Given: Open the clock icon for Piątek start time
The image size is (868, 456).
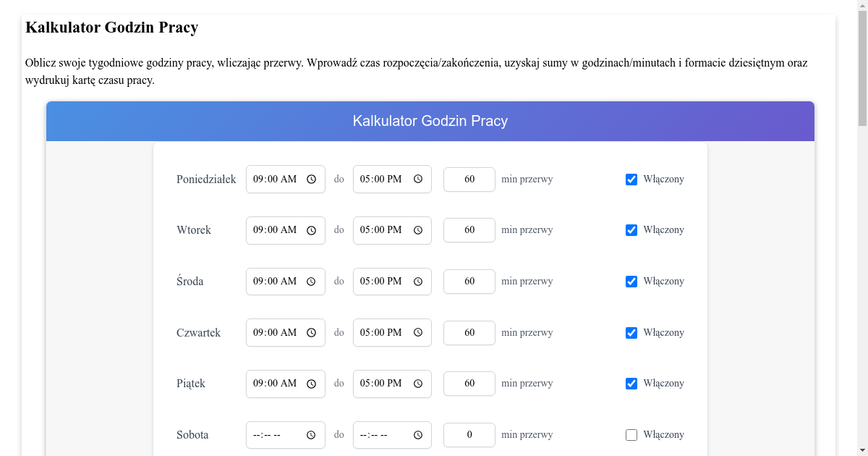Looking at the screenshot, I should click(312, 384).
